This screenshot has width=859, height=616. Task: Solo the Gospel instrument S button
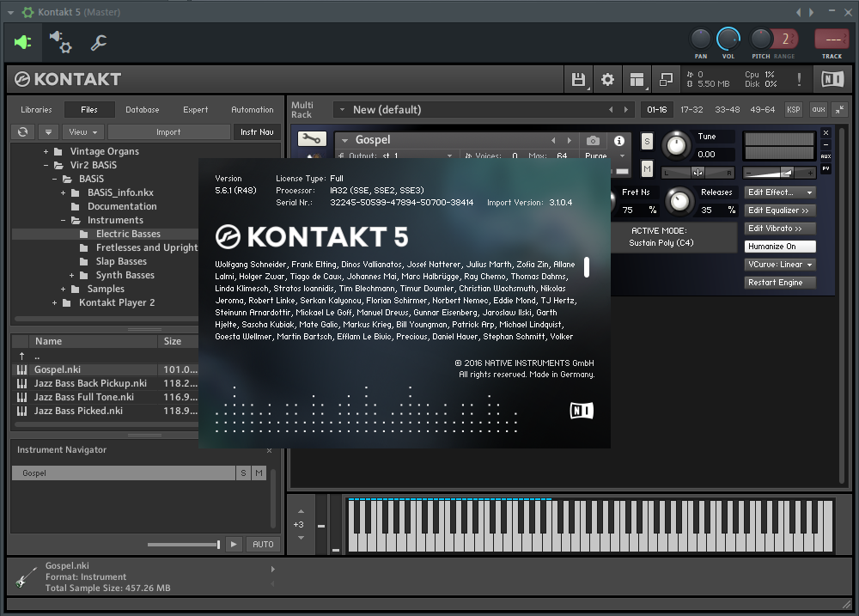647,142
